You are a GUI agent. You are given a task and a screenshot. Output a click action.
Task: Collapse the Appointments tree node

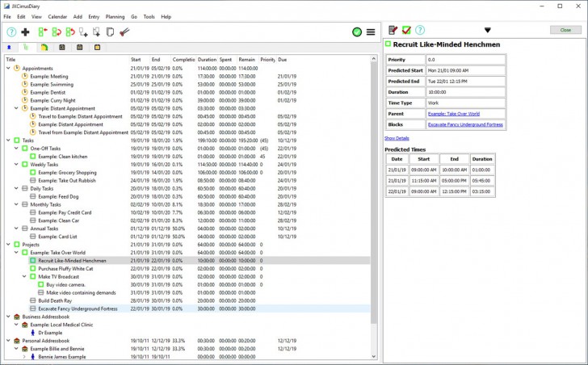(8, 69)
